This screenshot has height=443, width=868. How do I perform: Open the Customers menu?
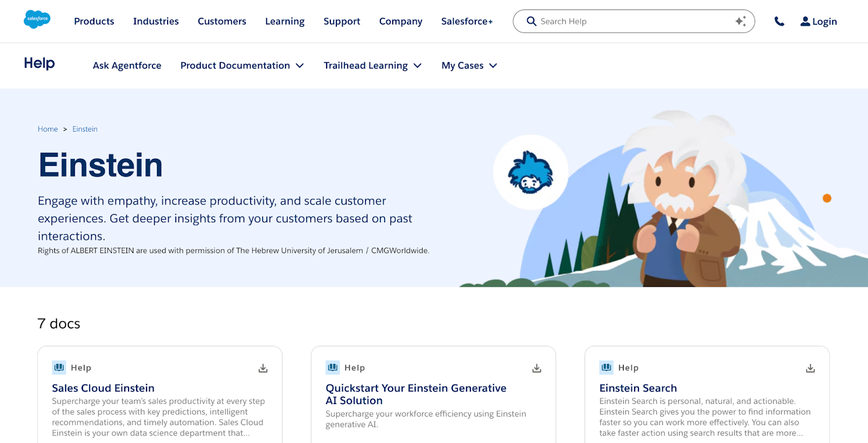point(222,21)
